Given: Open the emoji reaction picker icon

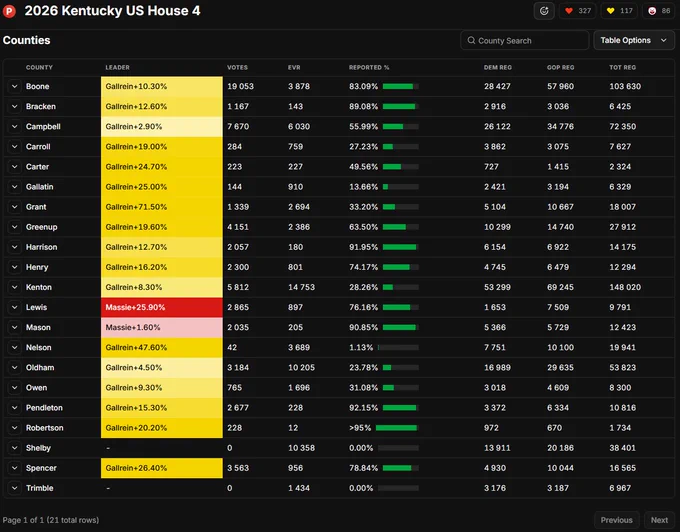Looking at the screenshot, I should (x=544, y=11).
